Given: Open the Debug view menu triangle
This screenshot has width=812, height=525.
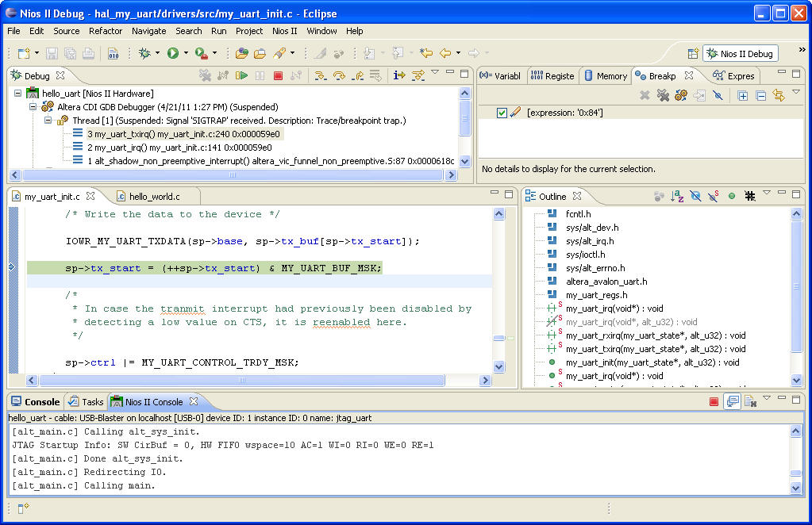Looking at the screenshot, I should 435,72.
